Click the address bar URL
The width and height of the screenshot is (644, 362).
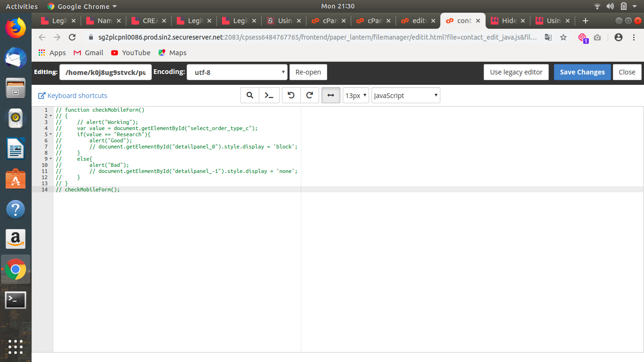[317, 37]
